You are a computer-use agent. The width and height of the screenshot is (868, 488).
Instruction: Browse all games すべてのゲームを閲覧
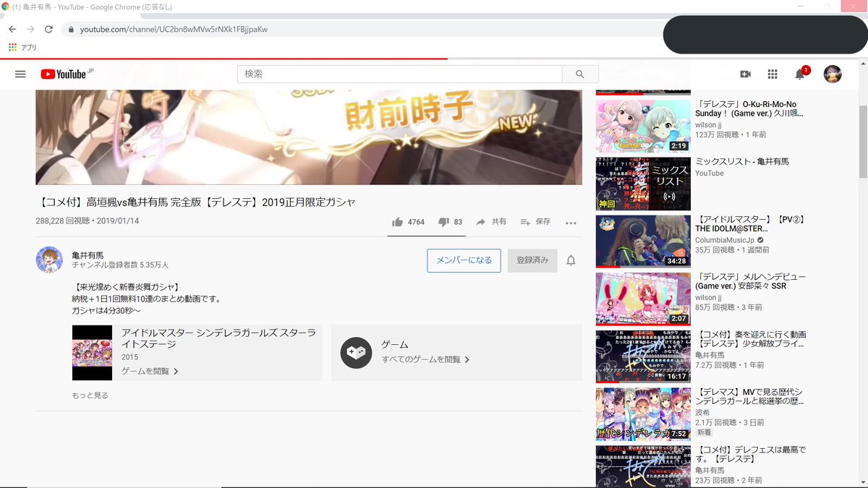[x=425, y=359]
